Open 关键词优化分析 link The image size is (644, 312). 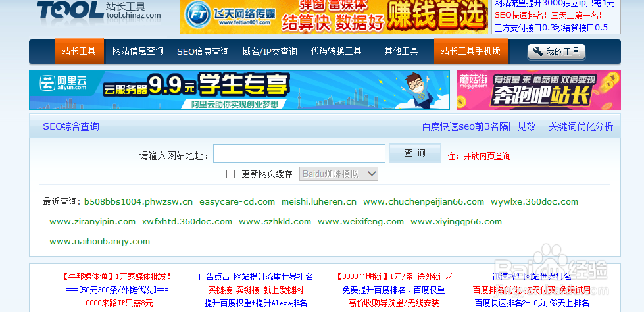pyautogui.click(x=581, y=126)
